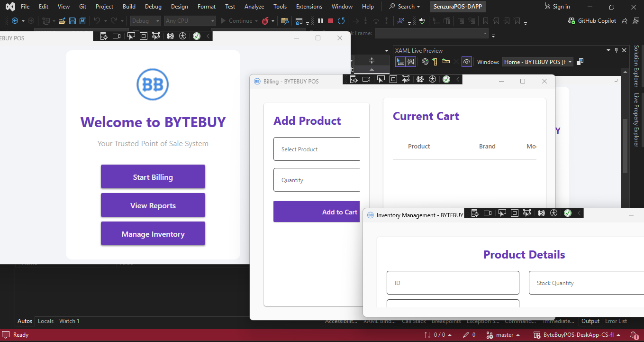This screenshot has width=644, height=342.
Task: Click the Hot Reload flame icon
Action: [x=265, y=21]
